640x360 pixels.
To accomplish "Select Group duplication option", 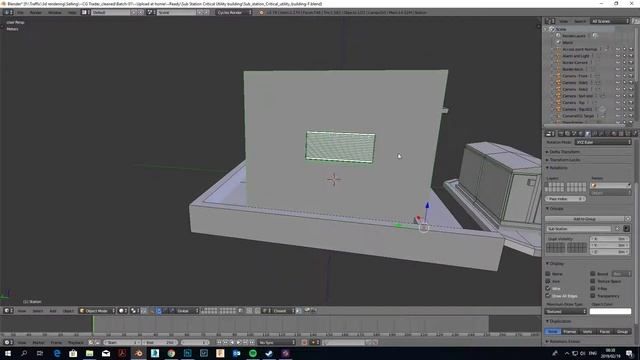I will pos(622,331).
